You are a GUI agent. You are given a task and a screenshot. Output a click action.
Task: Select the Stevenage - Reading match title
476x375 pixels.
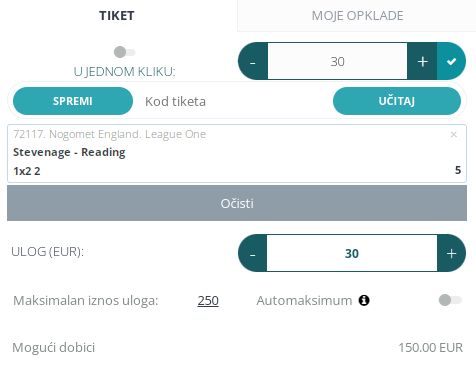(69, 152)
